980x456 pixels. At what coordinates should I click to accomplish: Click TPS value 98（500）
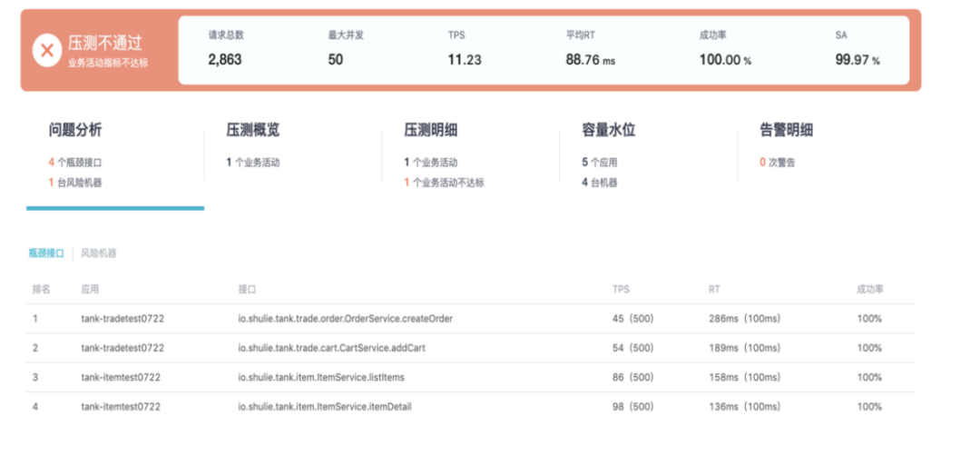[x=633, y=407]
